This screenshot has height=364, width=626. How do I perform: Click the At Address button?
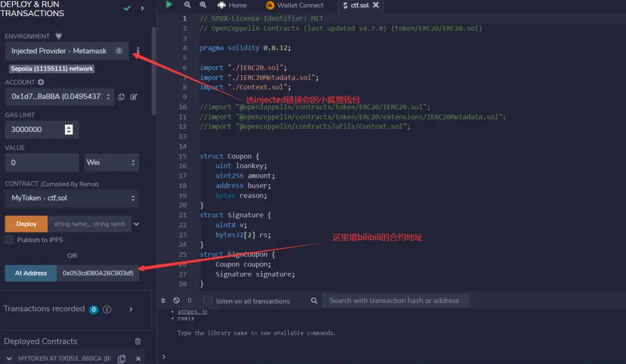coord(31,274)
